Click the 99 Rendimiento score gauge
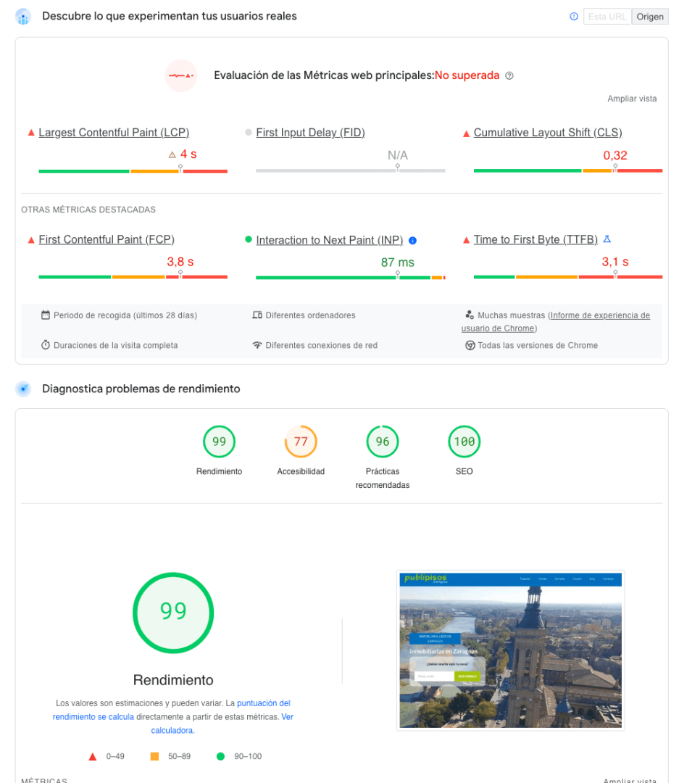The height and width of the screenshot is (783, 700). (x=219, y=442)
